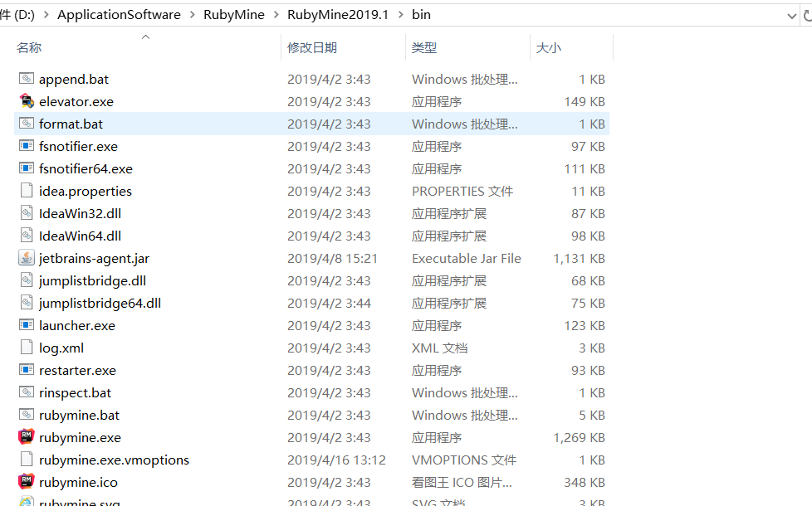The width and height of the screenshot is (812, 506).
Task: Select the file named rubymine.exe.vmoptions
Action: click(114, 460)
